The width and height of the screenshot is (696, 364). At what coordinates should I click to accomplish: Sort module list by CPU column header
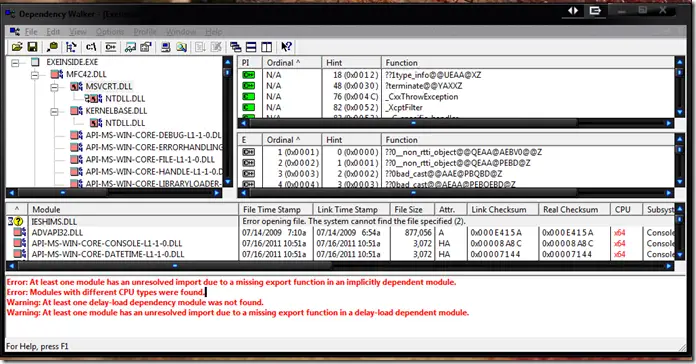(627, 210)
